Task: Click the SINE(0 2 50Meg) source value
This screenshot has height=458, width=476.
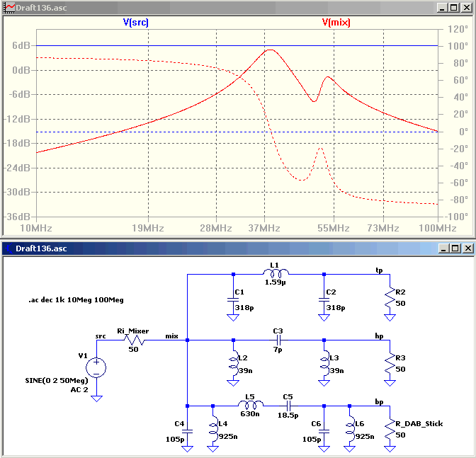Action: click(x=57, y=380)
